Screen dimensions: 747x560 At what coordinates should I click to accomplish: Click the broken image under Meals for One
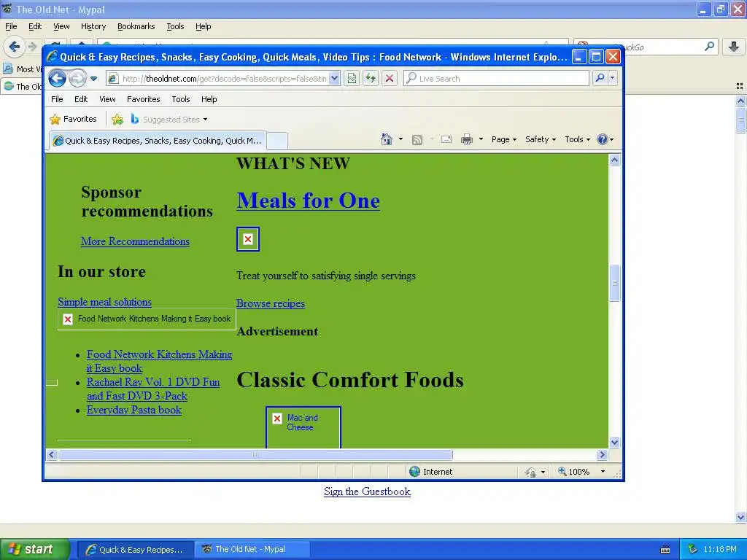click(248, 239)
